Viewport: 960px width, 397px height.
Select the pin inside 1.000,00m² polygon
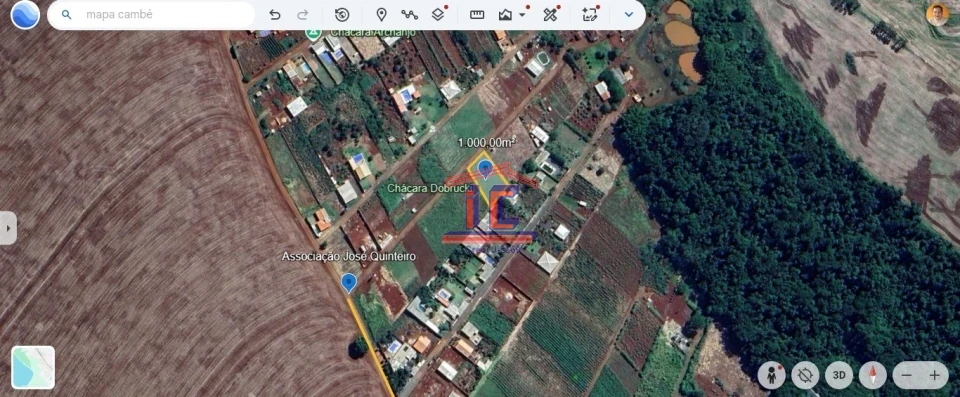486,168
